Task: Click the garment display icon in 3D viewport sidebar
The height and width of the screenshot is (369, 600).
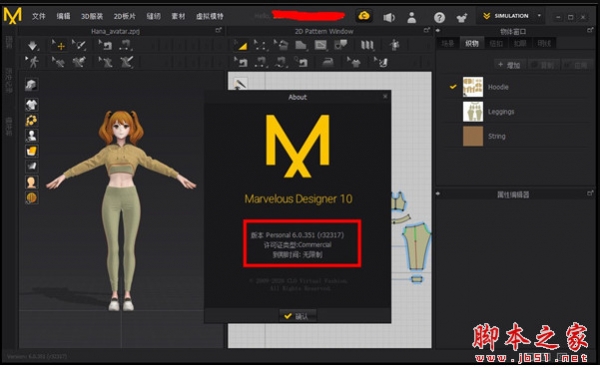Action: pos(31,104)
